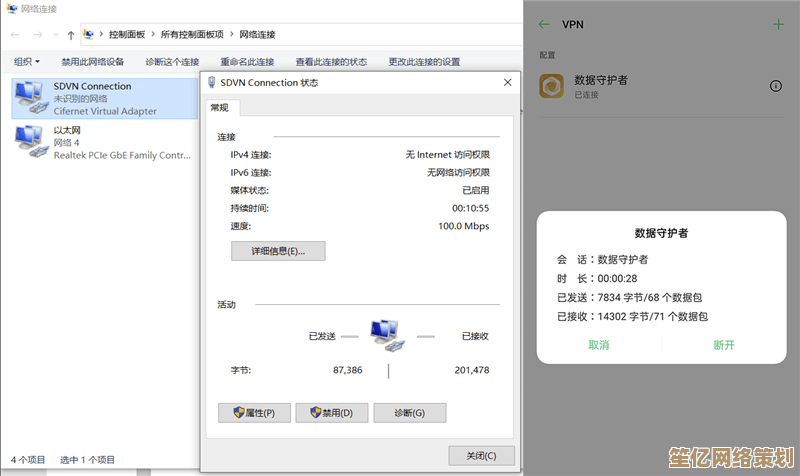Click the Explorer back arrow
Screen dimensions: 800x476
[15, 35]
